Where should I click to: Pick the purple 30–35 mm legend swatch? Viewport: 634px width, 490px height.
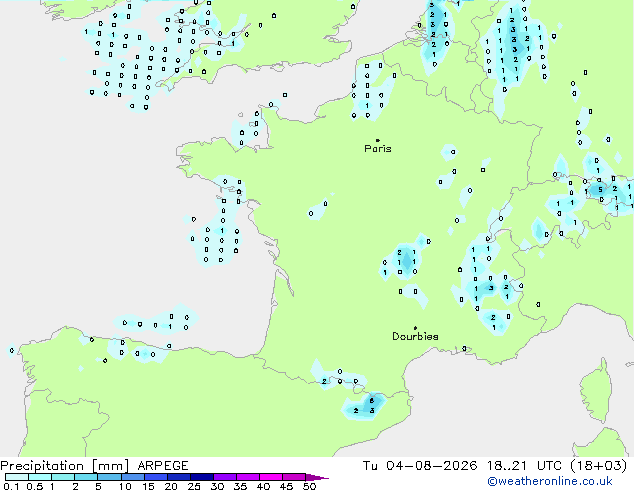tap(225, 477)
